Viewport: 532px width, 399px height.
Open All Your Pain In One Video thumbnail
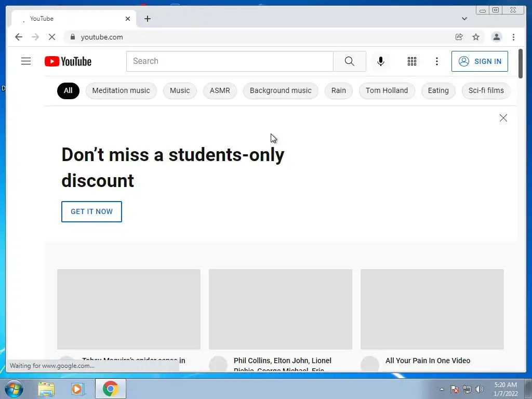432,309
